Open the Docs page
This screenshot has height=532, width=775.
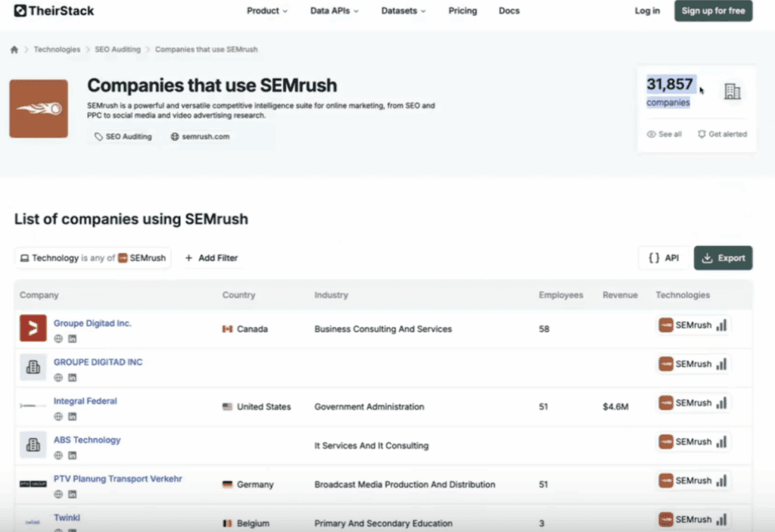pyautogui.click(x=509, y=11)
